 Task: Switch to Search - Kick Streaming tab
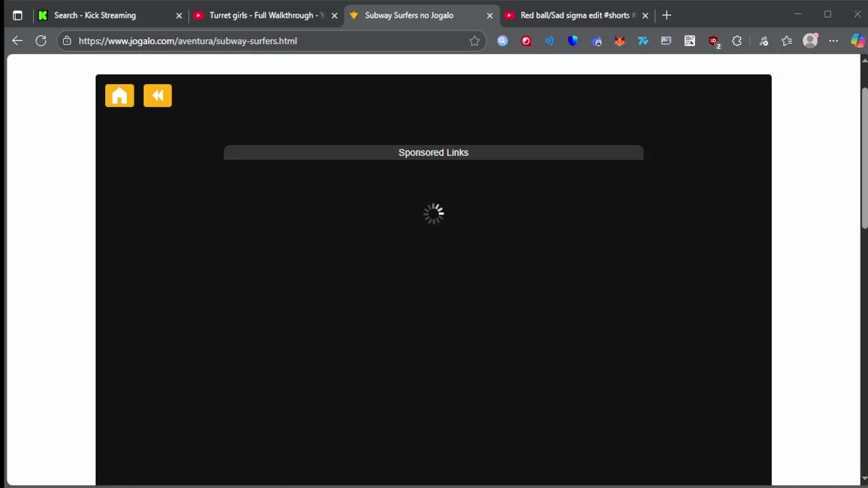(109, 15)
